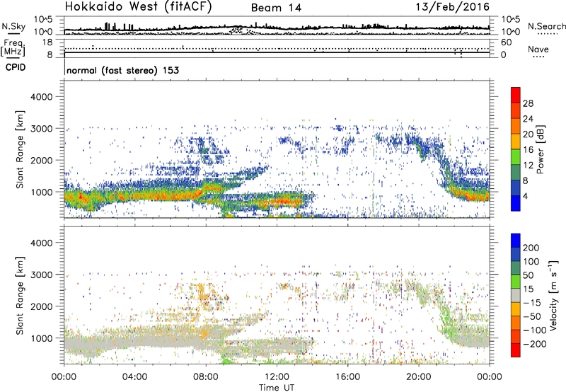Select the 'Beam 14' label
566x392 pixels.
[x=276, y=8]
